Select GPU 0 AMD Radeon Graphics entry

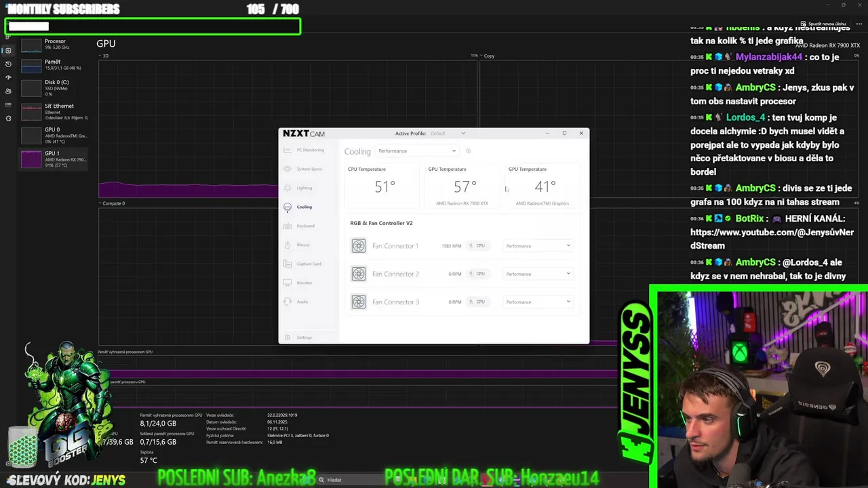pos(54,135)
